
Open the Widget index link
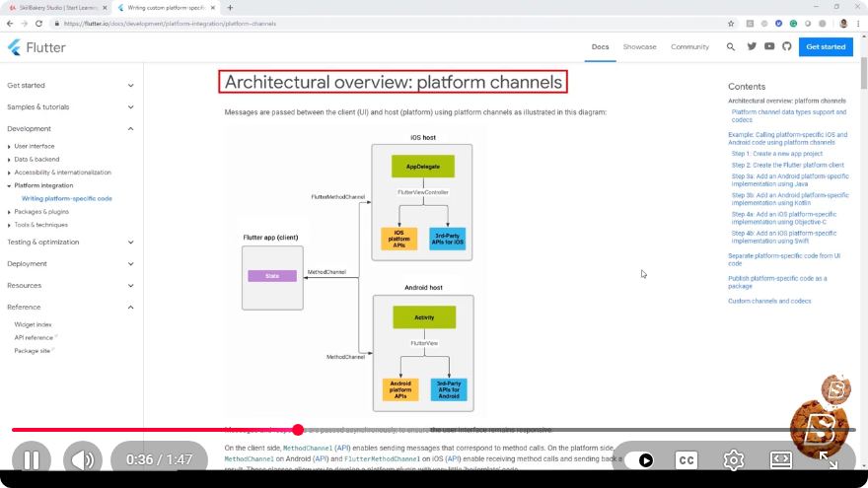tap(33, 324)
